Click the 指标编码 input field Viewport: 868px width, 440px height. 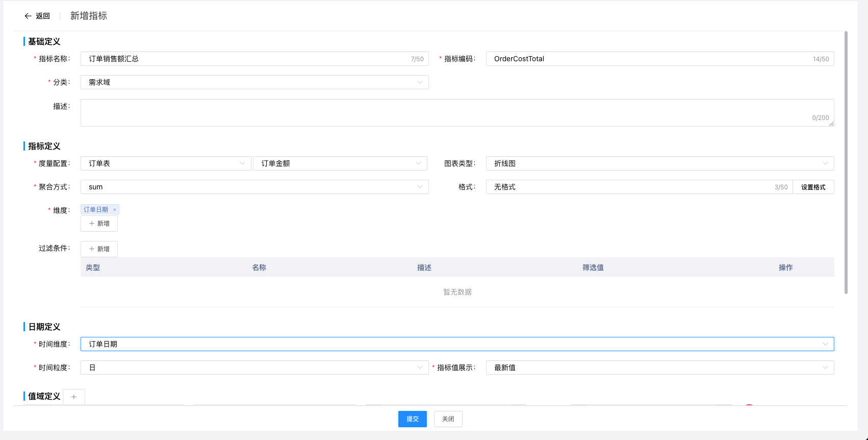click(x=648, y=59)
